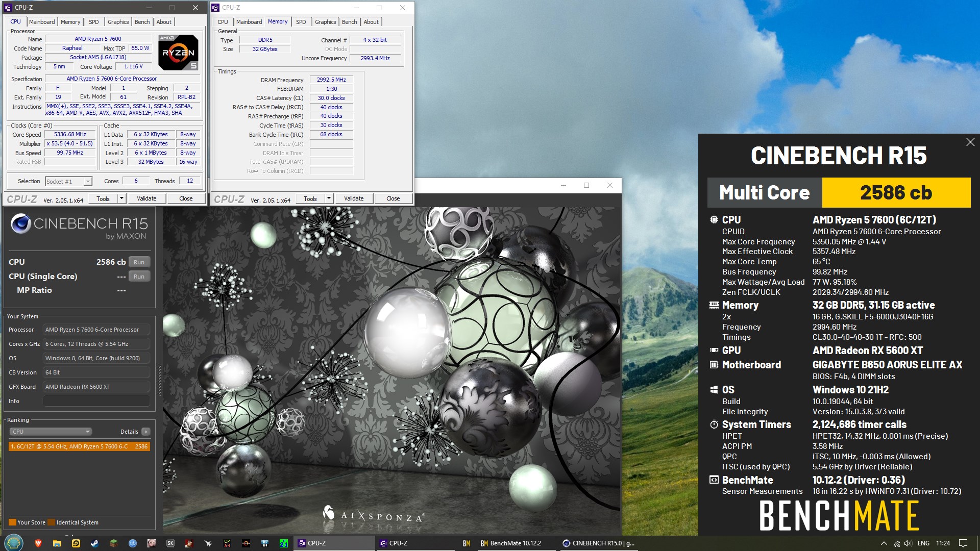This screenshot has height=551, width=980.
Task: Click the Info input field in Cinebench
Action: point(97,401)
